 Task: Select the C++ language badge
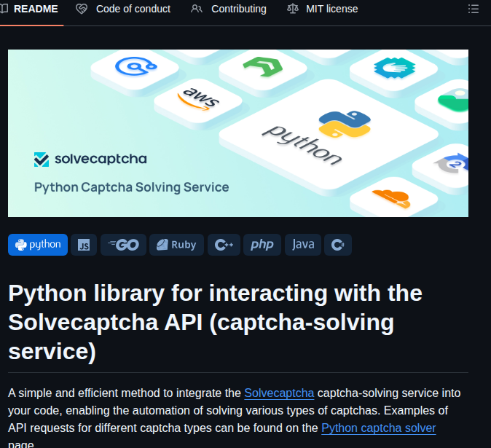pos(224,245)
